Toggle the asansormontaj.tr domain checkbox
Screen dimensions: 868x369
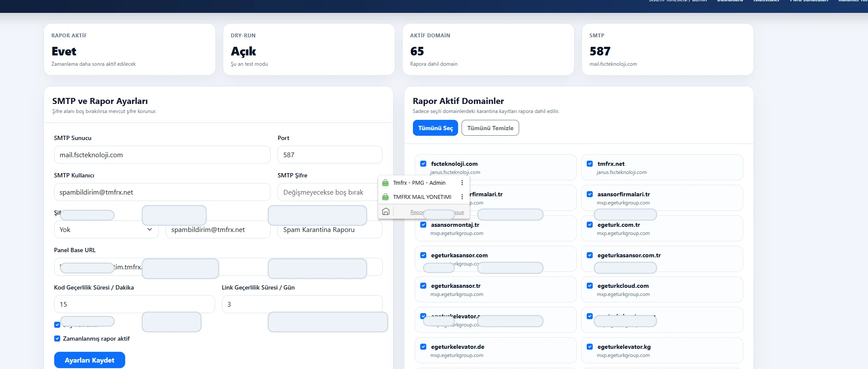pyautogui.click(x=423, y=225)
